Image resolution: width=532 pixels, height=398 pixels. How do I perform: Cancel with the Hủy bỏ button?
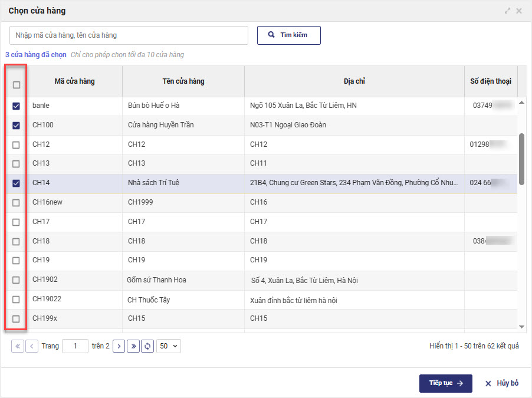coord(502,383)
